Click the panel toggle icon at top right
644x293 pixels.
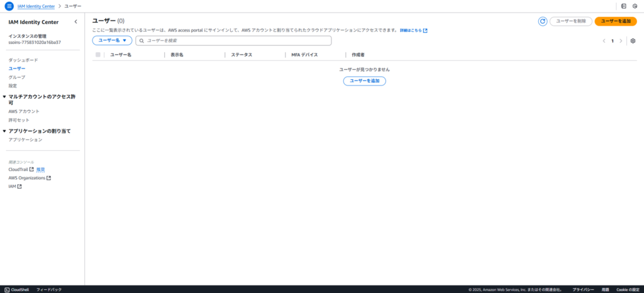tap(624, 6)
